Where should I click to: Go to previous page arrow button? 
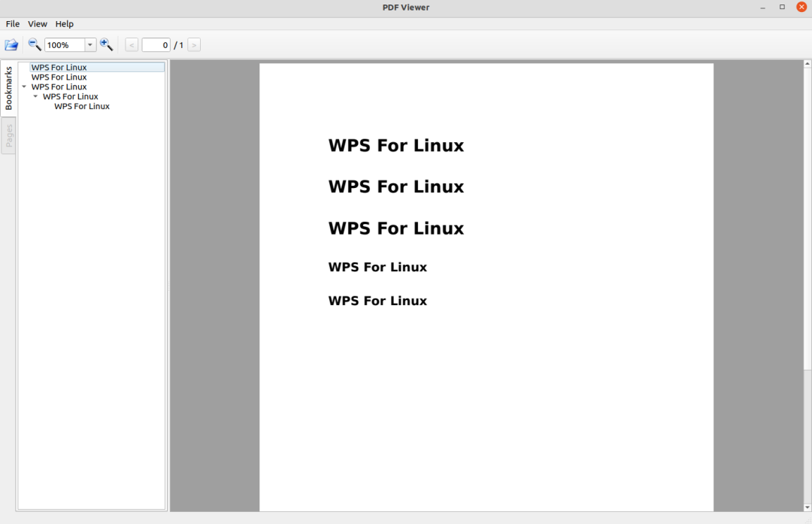coord(132,45)
